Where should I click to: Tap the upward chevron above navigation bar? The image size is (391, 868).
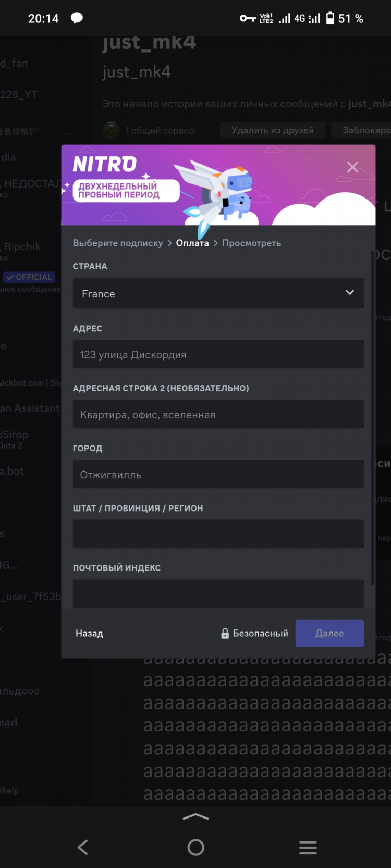pyautogui.click(x=195, y=817)
